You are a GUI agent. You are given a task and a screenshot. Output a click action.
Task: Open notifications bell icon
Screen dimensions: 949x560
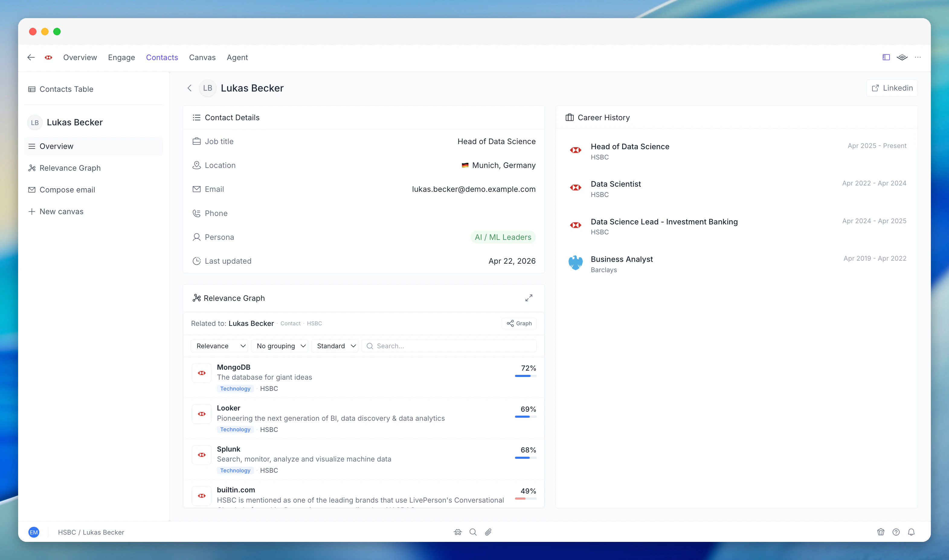point(911,532)
